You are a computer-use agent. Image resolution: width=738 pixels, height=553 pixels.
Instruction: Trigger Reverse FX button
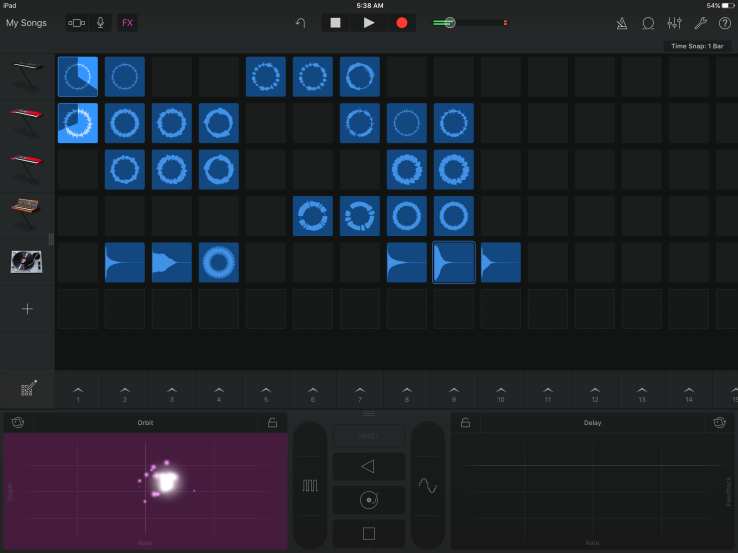click(x=369, y=466)
